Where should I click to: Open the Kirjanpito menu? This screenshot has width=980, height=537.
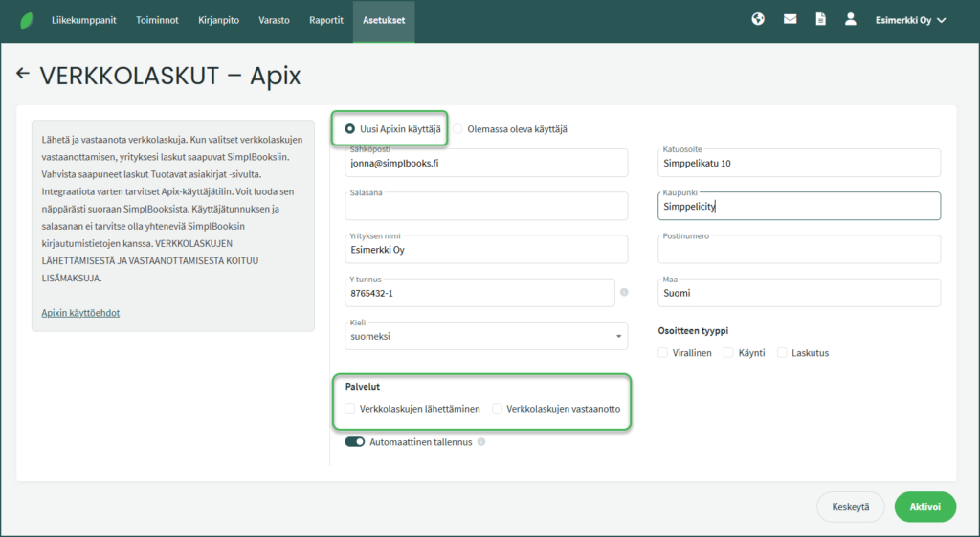(x=218, y=20)
